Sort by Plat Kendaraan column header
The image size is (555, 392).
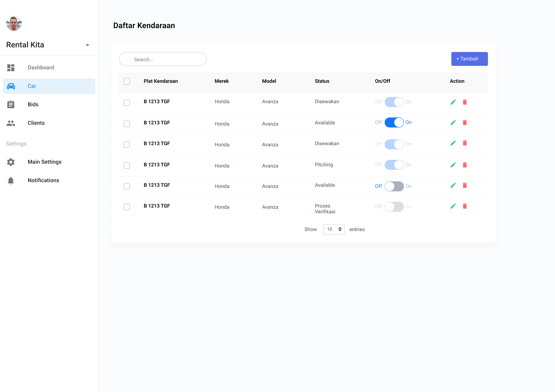click(x=161, y=81)
